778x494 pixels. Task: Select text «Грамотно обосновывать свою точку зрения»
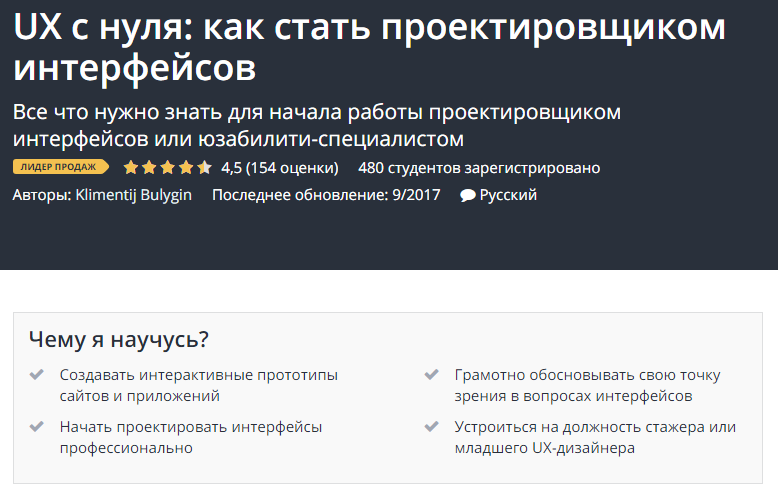[x=586, y=385]
